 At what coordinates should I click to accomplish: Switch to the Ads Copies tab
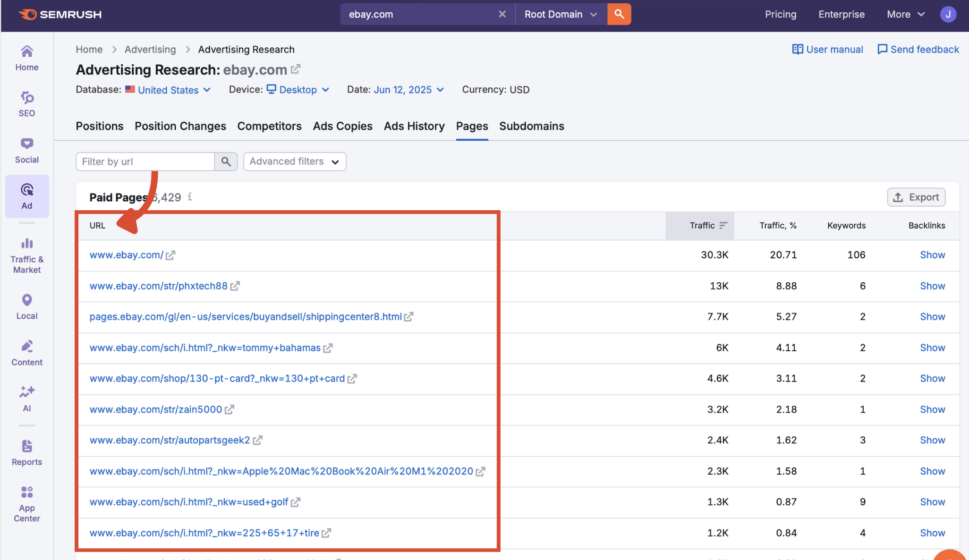342,126
